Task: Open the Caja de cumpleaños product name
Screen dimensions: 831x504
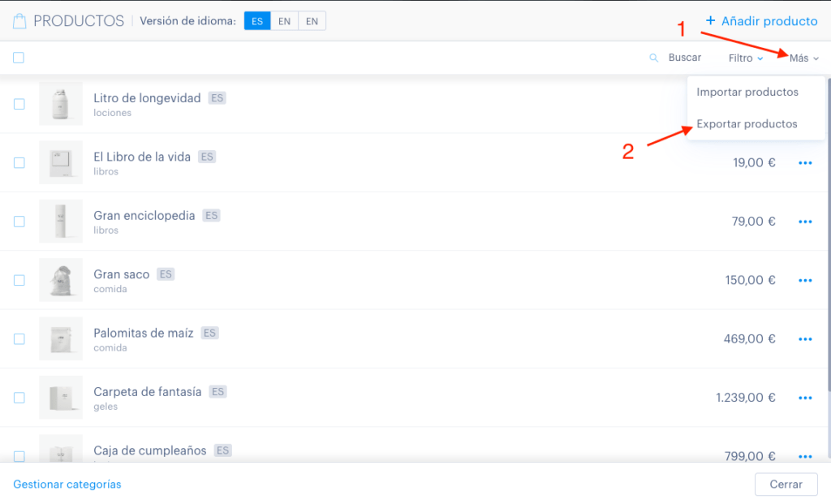Action: point(150,451)
